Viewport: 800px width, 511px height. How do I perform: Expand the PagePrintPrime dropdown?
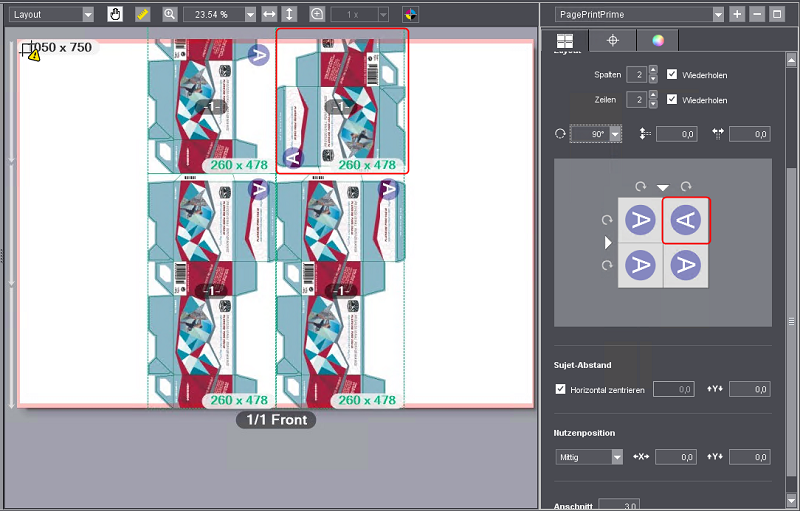coord(718,15)
